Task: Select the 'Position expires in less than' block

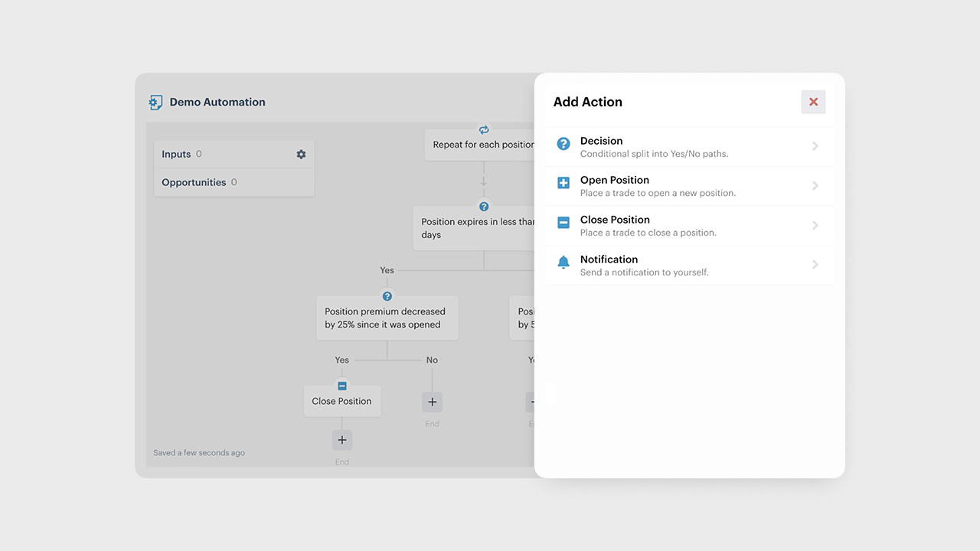Action: tap(475, 228)
